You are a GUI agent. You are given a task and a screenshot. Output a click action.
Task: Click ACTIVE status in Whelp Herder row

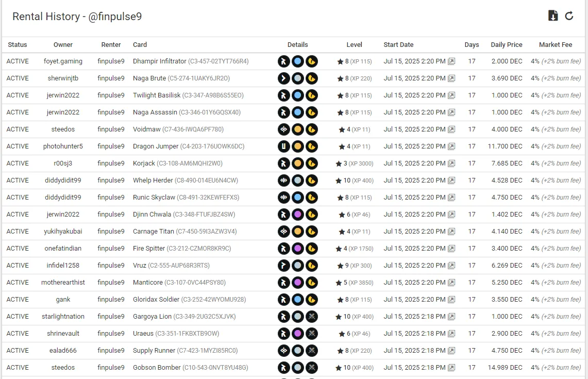17,180
